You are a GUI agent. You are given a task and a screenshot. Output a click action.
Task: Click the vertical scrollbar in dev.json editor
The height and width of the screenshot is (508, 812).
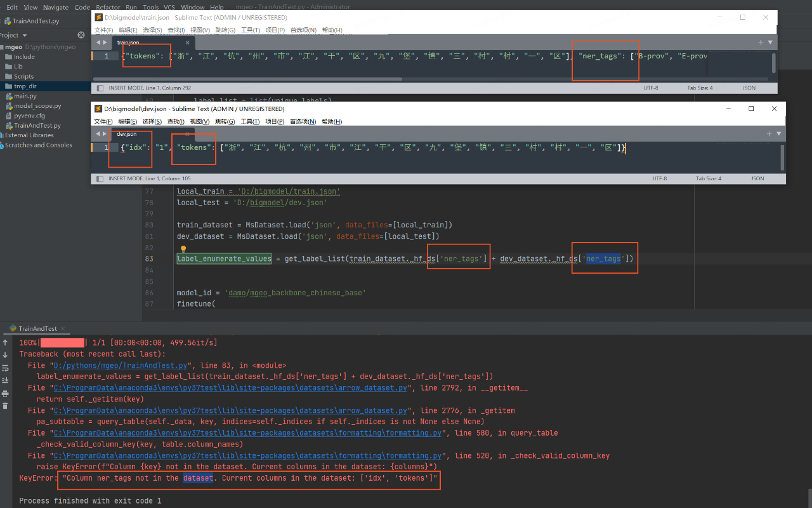(x=782, y=156)
